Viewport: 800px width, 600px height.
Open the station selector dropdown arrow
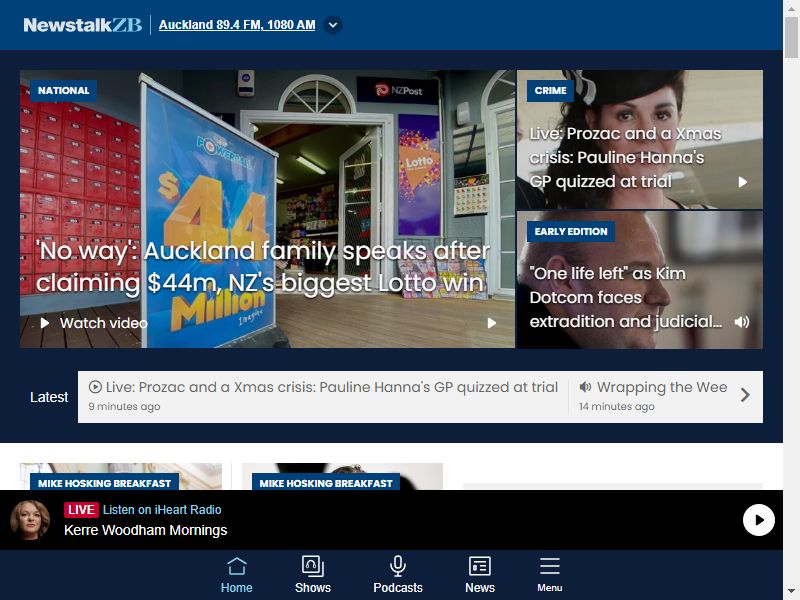coord(333,25)
